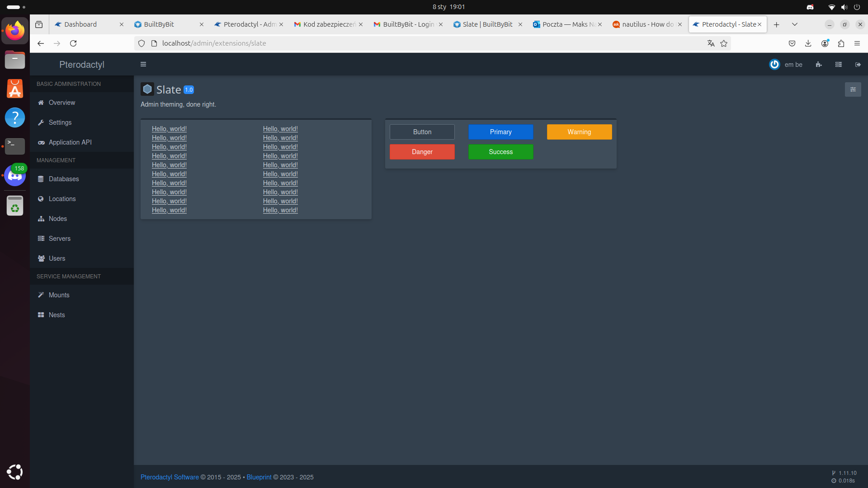Open the Slate settings sliders icon
Screen dimensions: 868x488
pyautogui.click(x=853, y=89)
